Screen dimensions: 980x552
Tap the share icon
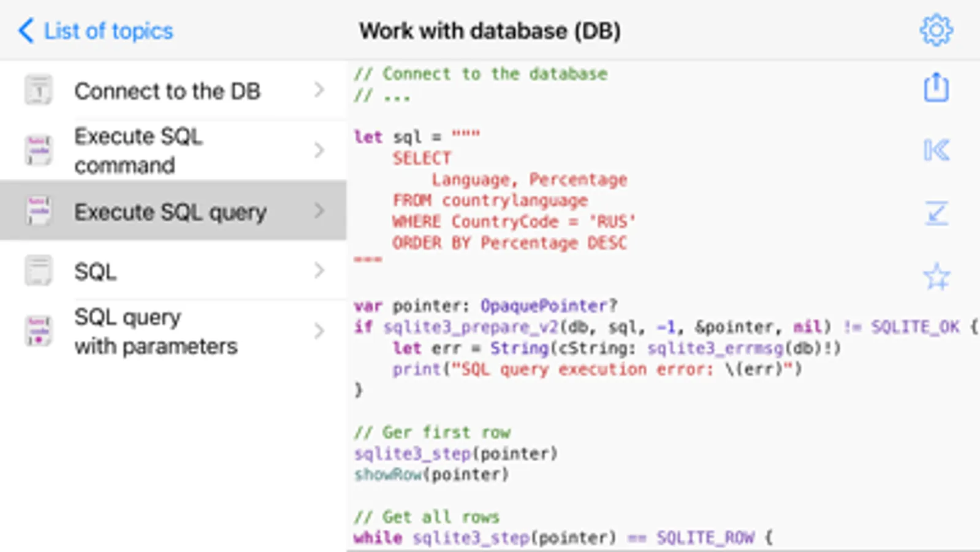point(936,87)
